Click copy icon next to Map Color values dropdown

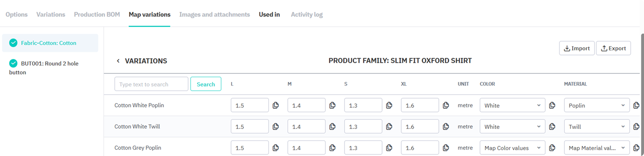point(552,148)
